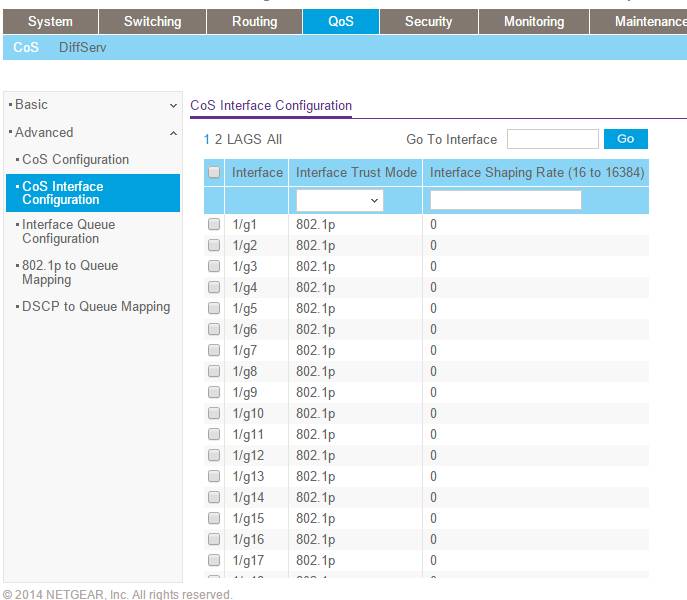
Task: Check the box for 1/g11
Action: tap(214, 434)
